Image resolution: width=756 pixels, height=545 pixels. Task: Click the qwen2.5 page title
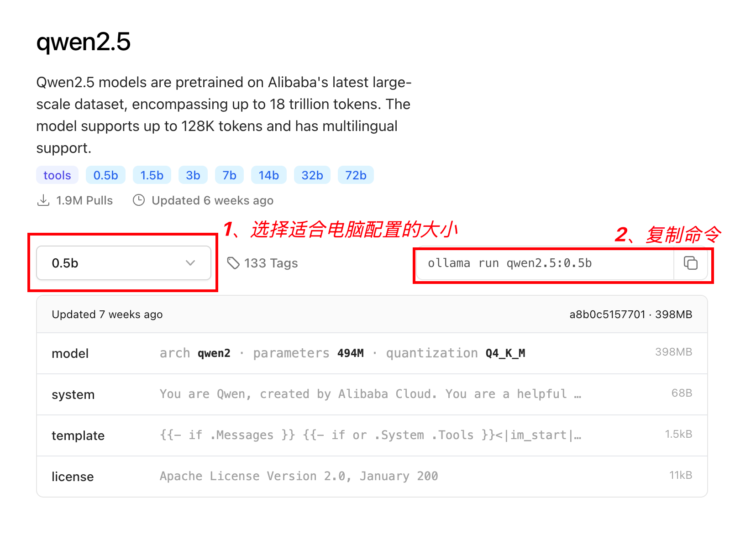pyautogui.click(x=84, y=42)
